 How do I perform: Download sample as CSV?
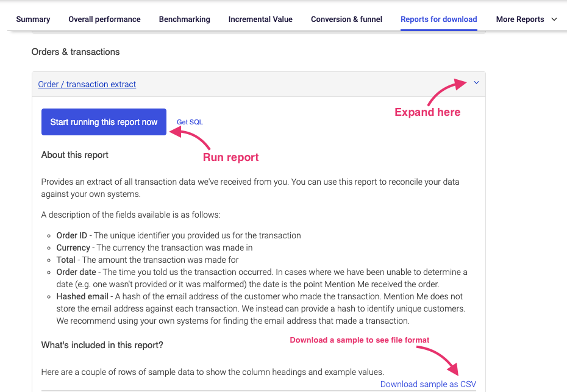tap(428, 385)
